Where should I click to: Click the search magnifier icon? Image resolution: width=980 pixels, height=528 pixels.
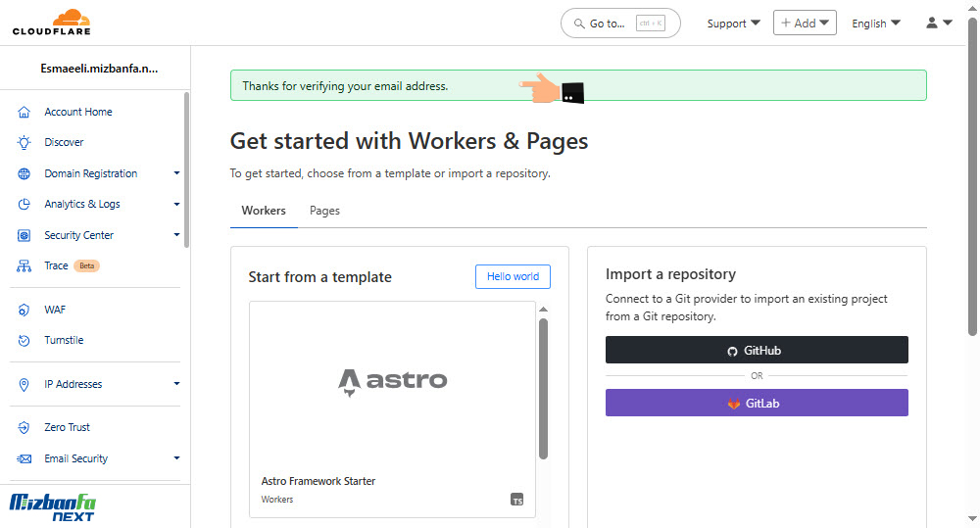click(579, 24)
